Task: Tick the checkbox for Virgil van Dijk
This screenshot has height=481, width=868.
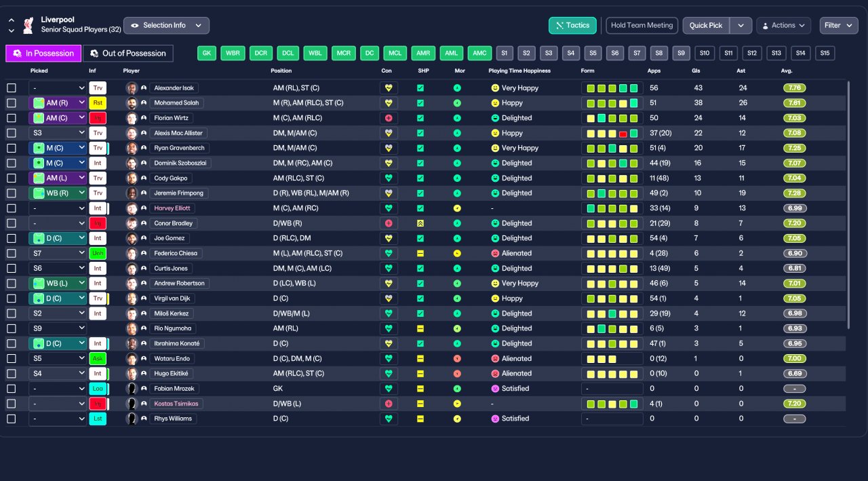Action: point(12,299)
